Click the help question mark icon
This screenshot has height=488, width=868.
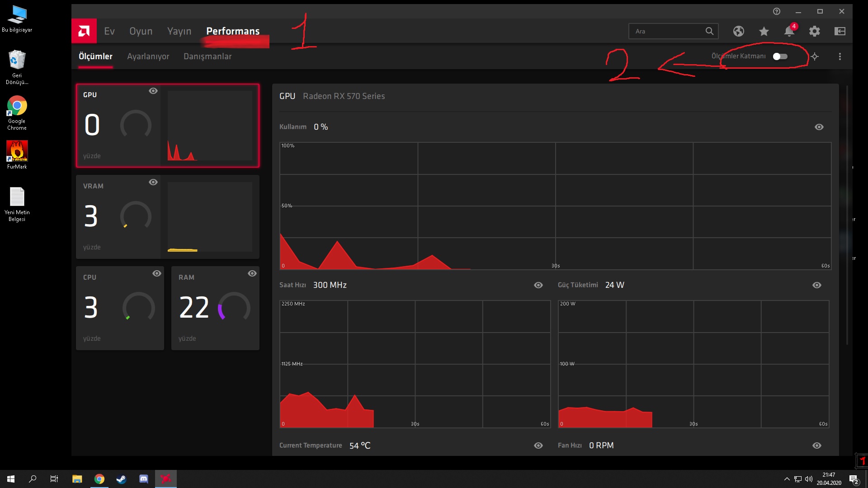pos(777,11)
